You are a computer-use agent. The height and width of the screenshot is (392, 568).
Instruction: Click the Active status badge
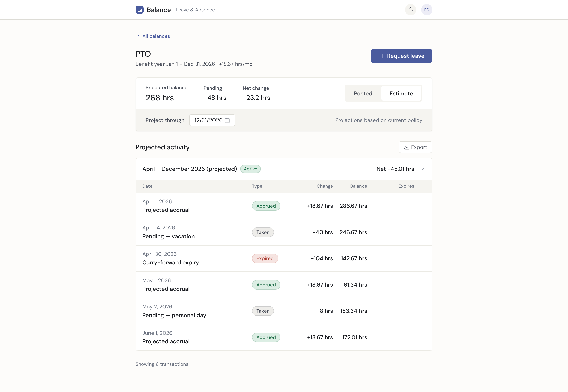point(250,169)
